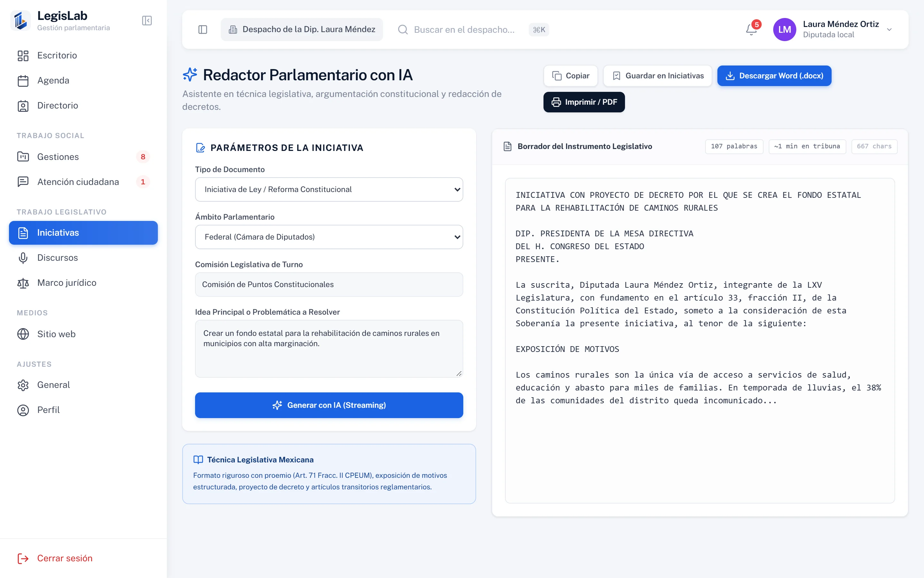The image size is (924, 578).
Task: Click the 667 chars badge
Action: click(874, 146)
